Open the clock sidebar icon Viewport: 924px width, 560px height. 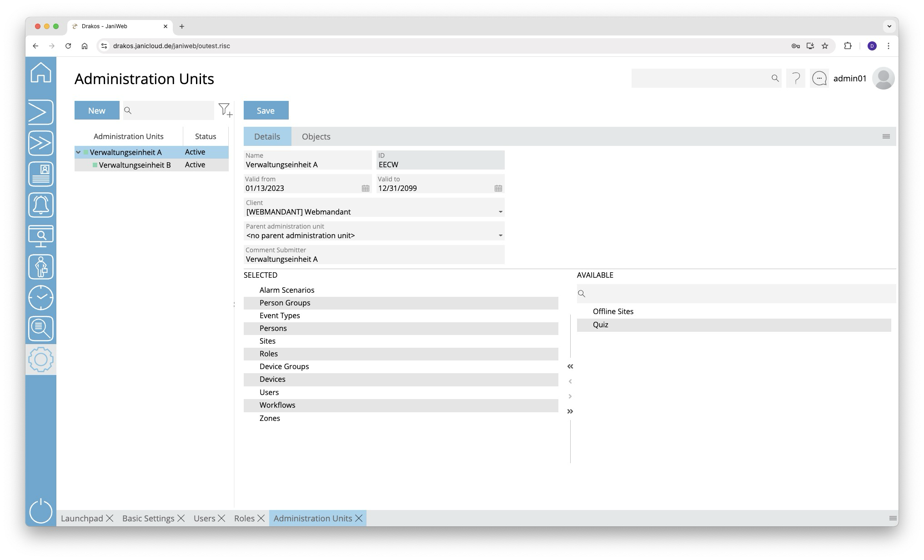click(41, 298)
